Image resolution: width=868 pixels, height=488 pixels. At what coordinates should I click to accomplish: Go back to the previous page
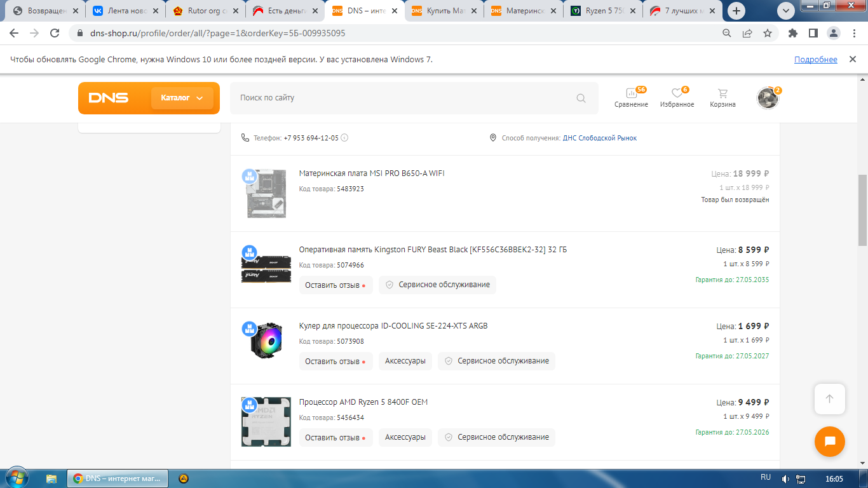pos(14,33)
